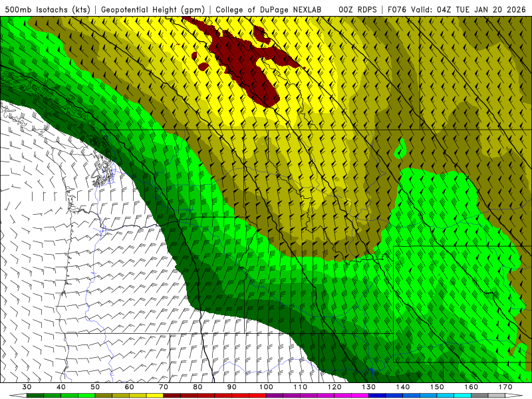
Task: Click the bright yellow swatch ending at 70
Action: [x=155, y=396]
